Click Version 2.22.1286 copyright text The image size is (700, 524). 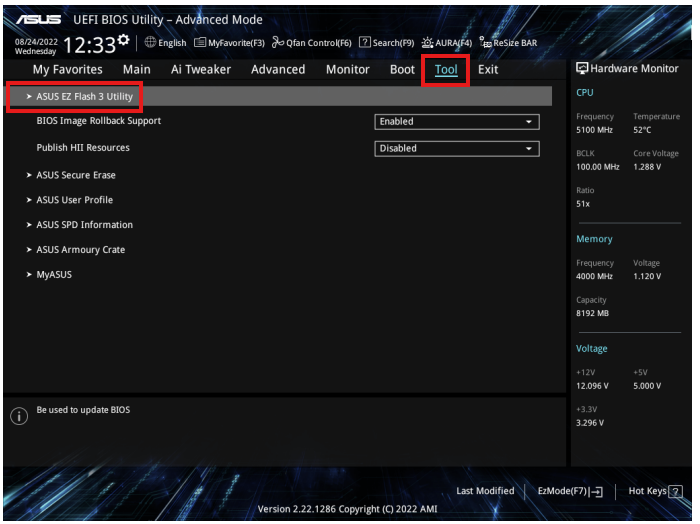pyautogui.click(x=347, y=509)
